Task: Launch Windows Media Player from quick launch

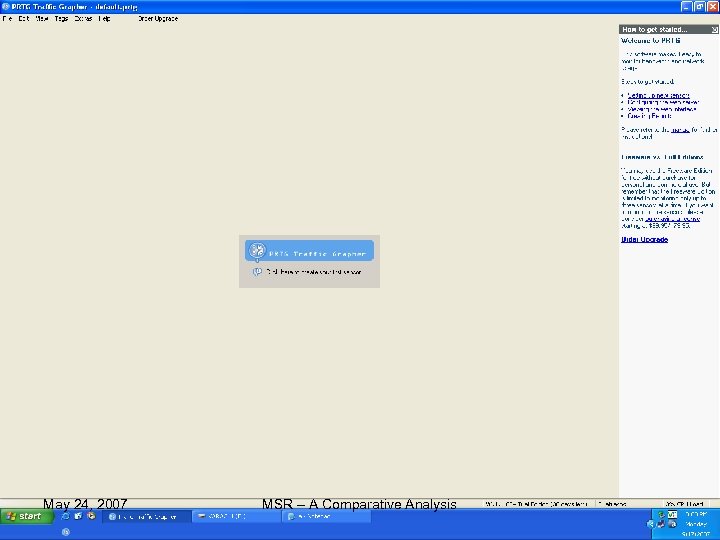Action: [91, 516]
